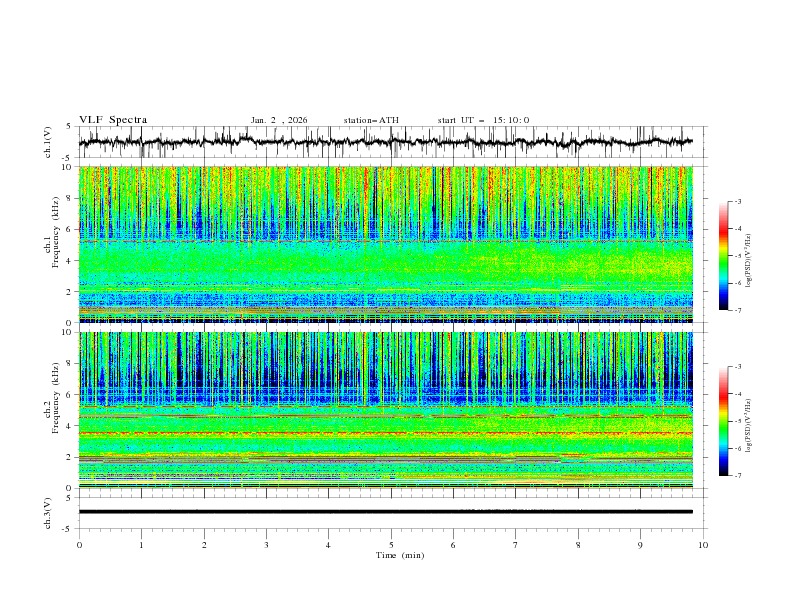
Task: Click the ch.1 spectrogram panel
Action: [385, 244]
